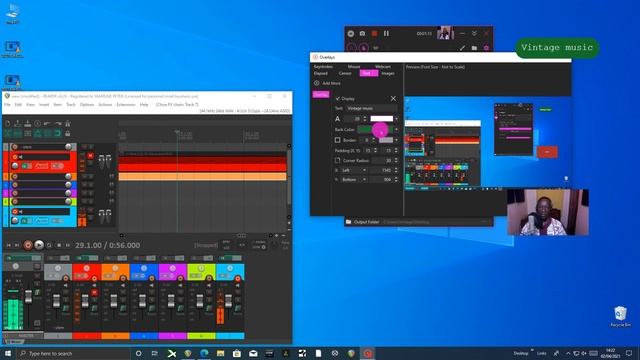Click Add More in Overlays window
Screen dimensions: 640x360
pyautogui.click(x=327, y=83)
